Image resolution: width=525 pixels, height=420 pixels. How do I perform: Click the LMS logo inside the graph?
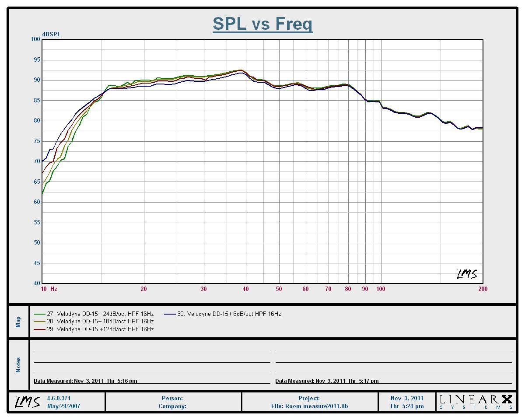click(467, 274)
